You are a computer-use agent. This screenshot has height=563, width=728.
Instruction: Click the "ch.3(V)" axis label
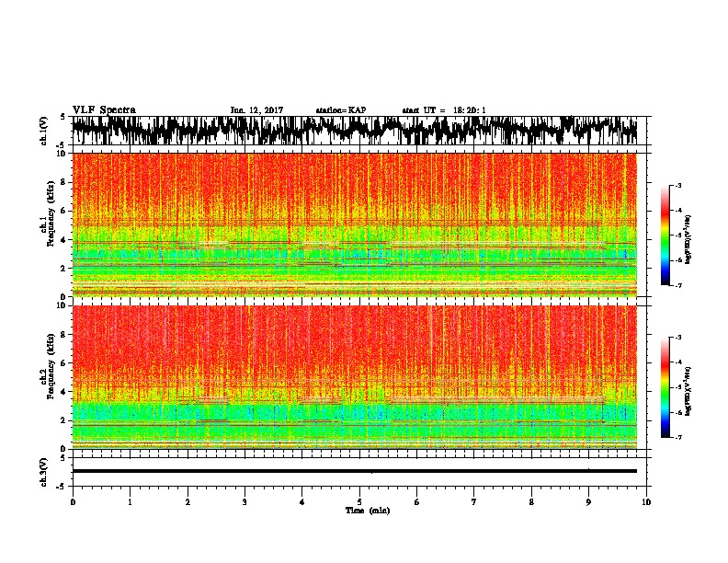pyautogui.click(x=44, y=472)
